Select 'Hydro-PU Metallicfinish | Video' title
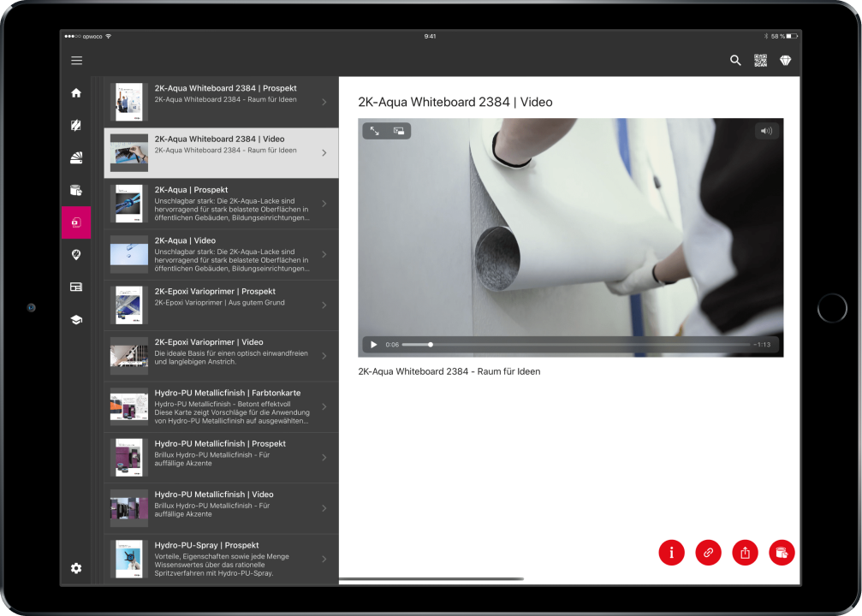 tap(214, 495)
